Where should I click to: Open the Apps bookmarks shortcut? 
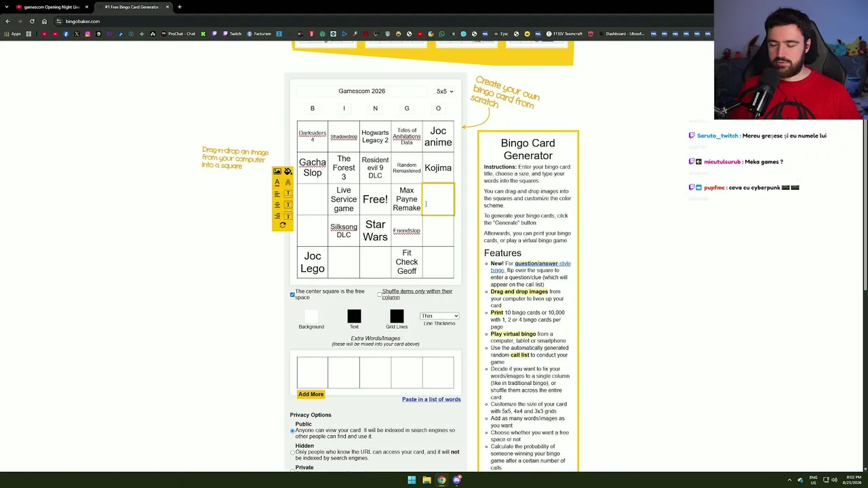coord(13,34)
